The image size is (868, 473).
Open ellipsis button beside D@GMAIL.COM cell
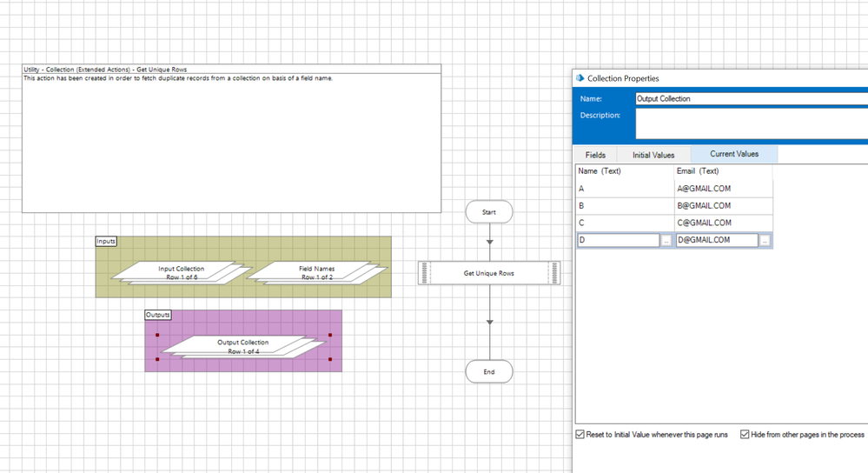coord(765,241)
